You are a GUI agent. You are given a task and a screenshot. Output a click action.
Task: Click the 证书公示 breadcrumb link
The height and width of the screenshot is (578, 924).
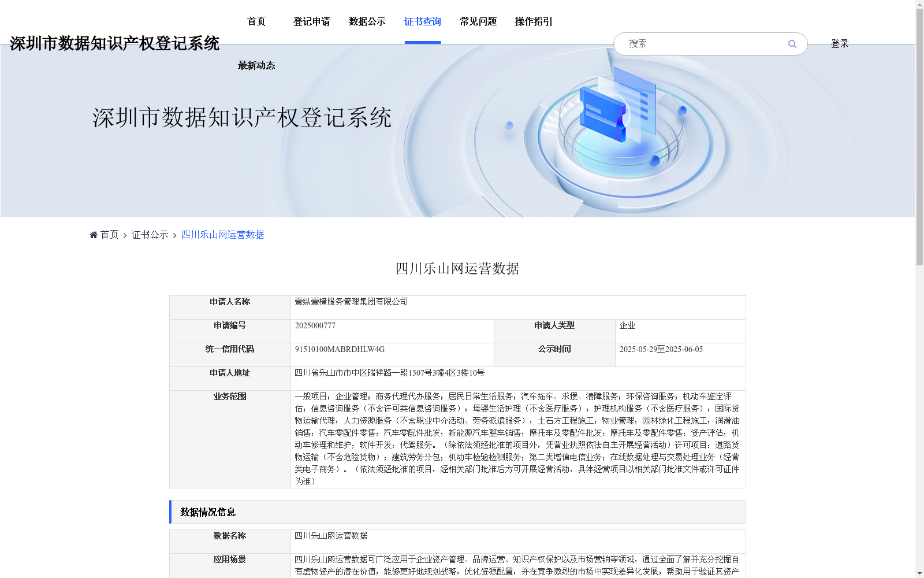tap(150, 235)
